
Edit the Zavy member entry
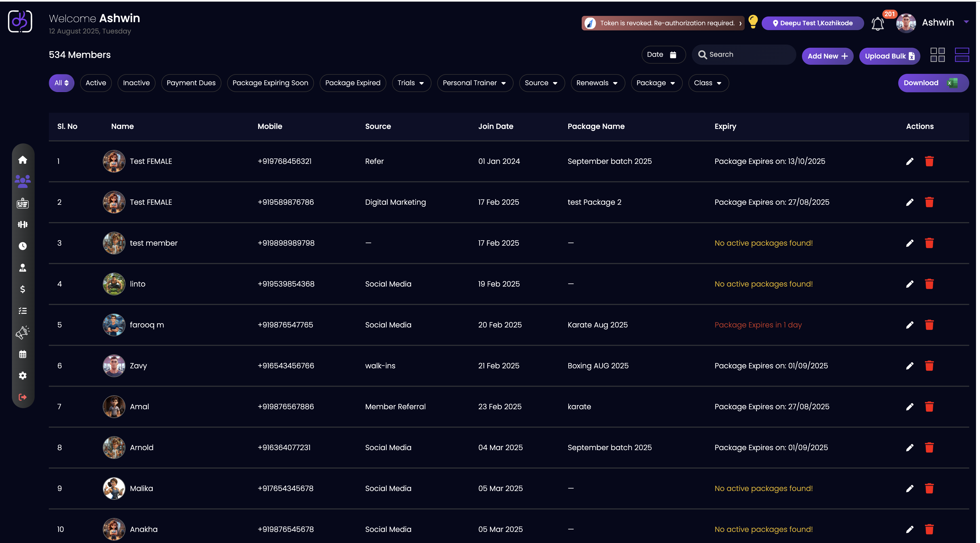pyautogui.click(x=909, y=366)
